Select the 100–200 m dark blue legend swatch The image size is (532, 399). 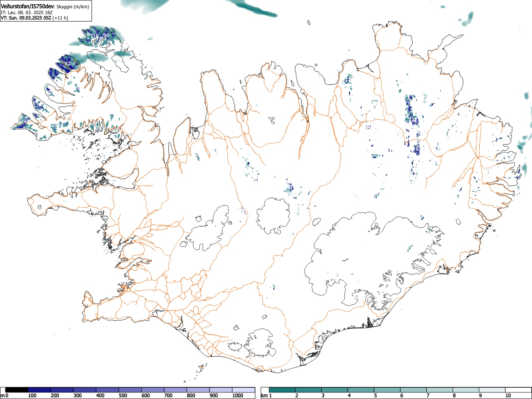coord(39,390)
